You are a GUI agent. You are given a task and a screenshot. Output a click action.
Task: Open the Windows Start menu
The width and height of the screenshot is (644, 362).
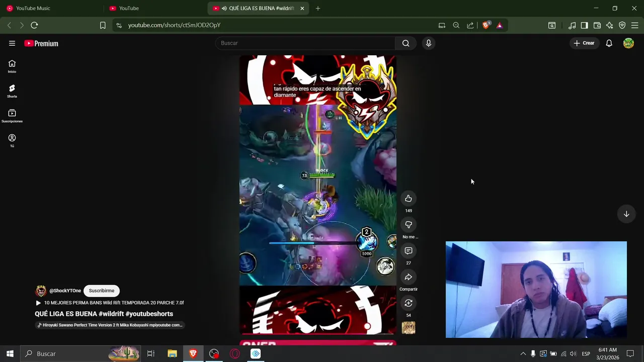pyautogui.click(x=10, y=353)
